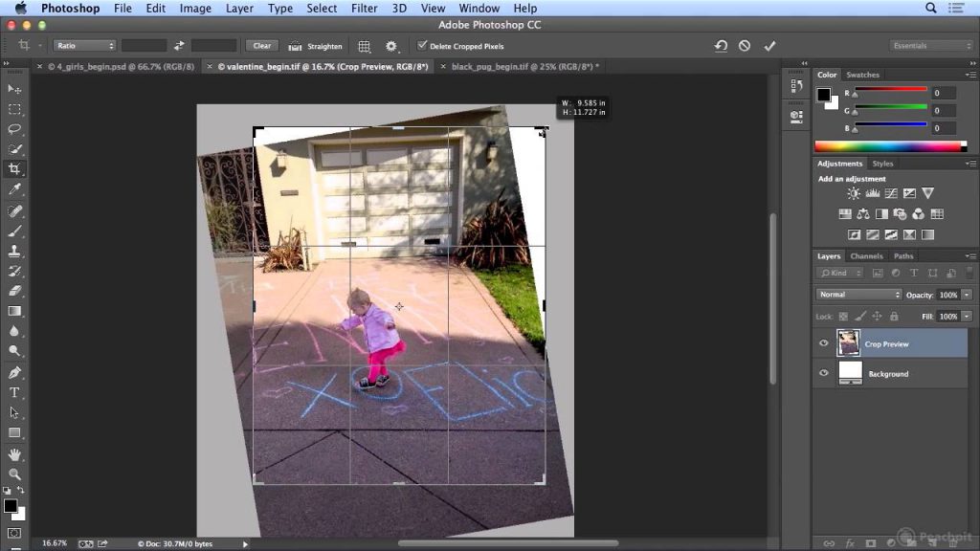
Task: Select the Eyedropper tool
Action: (14, 188)
